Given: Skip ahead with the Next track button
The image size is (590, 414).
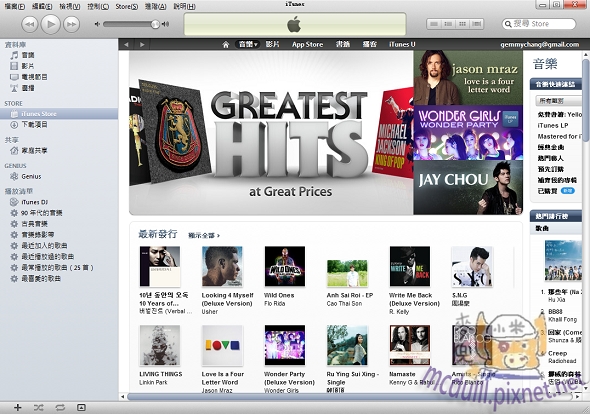Looking at the screenshot, I should (71, 24).
